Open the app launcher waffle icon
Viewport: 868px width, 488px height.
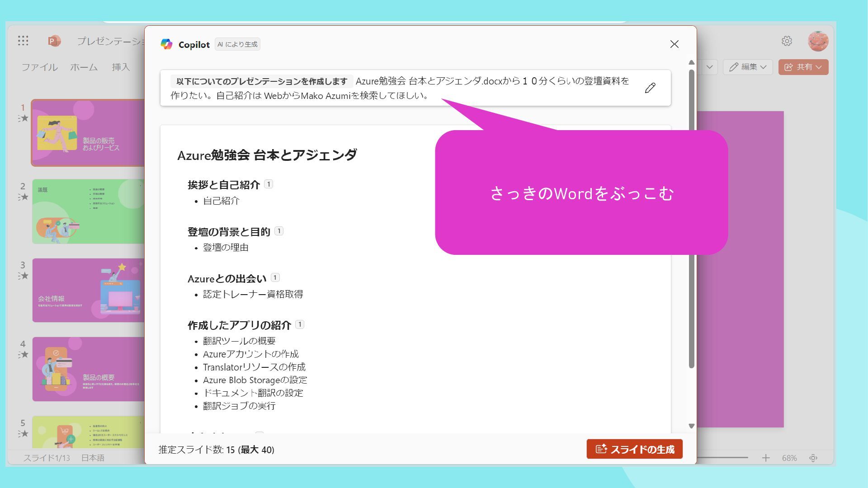23,41
